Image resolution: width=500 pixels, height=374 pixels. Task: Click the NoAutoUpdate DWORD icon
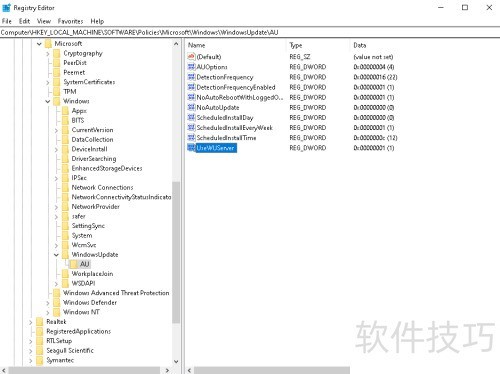[x=191, y=107]
